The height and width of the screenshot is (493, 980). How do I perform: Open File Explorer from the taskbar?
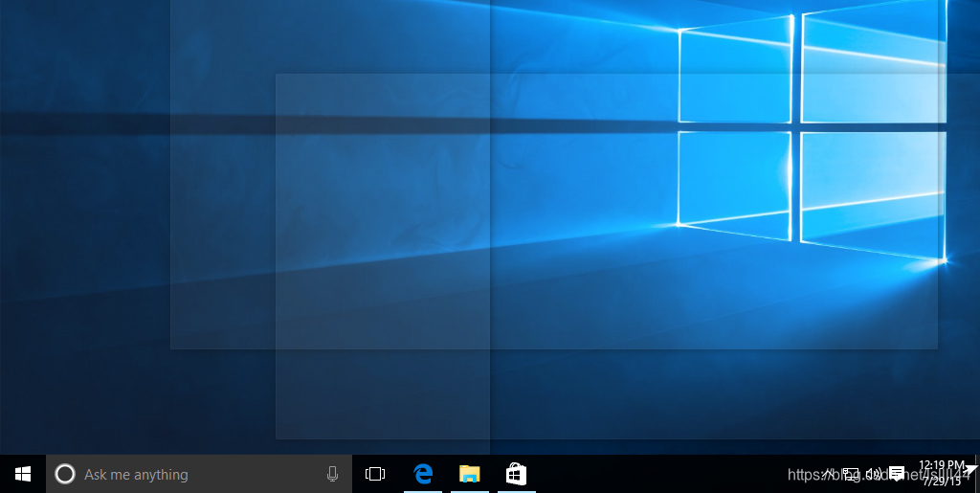pyautogui.click(x=469, y=474)
